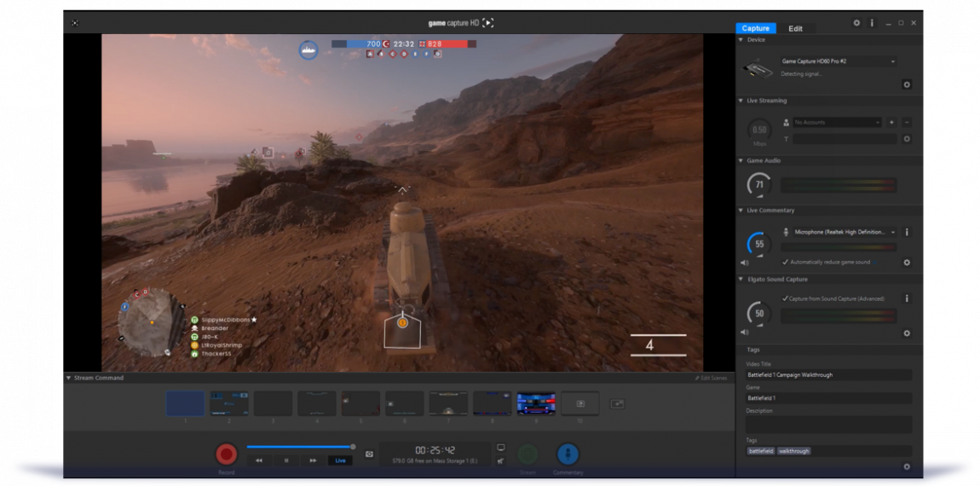Viewport: 980px width, 486px height.
Task: Select scene thumbnail 10
Action: [580, 403]
